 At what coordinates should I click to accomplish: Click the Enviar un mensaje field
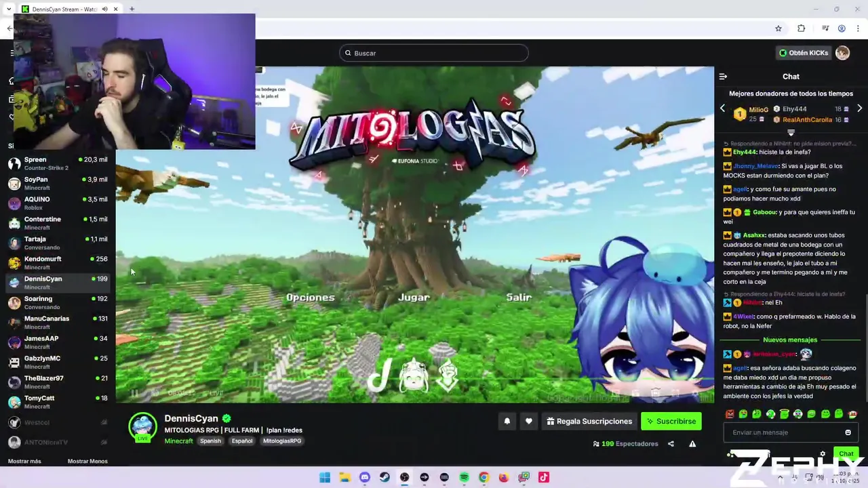pos(791,432)
